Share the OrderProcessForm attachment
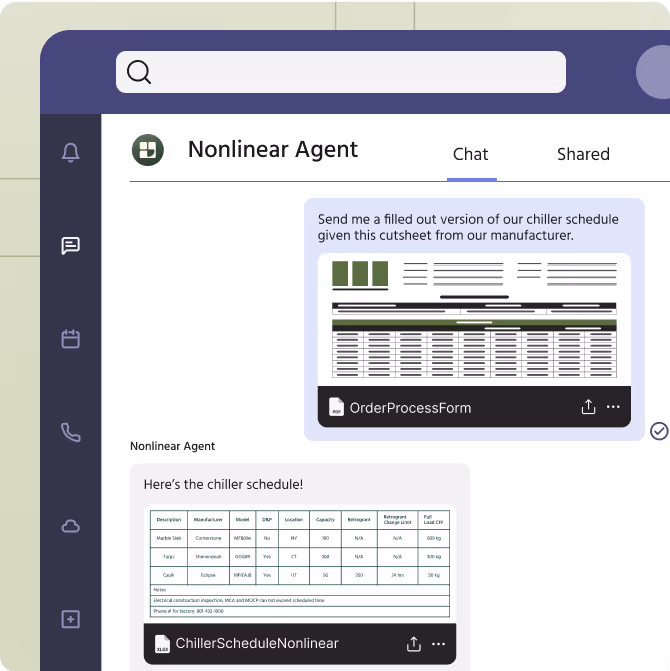The width and height of the screenshot is (670, 671). [x=588, y=407]
